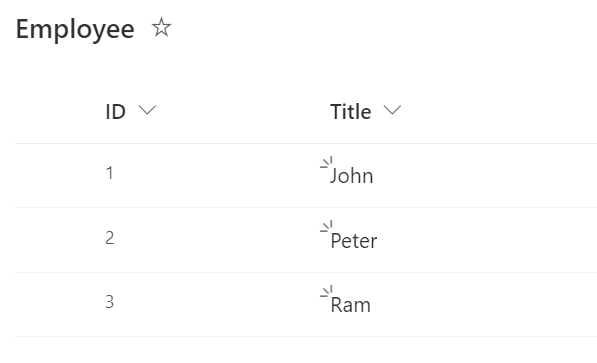Screen dimensions: 597x363
Task: Click empty area right of Title header
Action: [x=499, y=112]
